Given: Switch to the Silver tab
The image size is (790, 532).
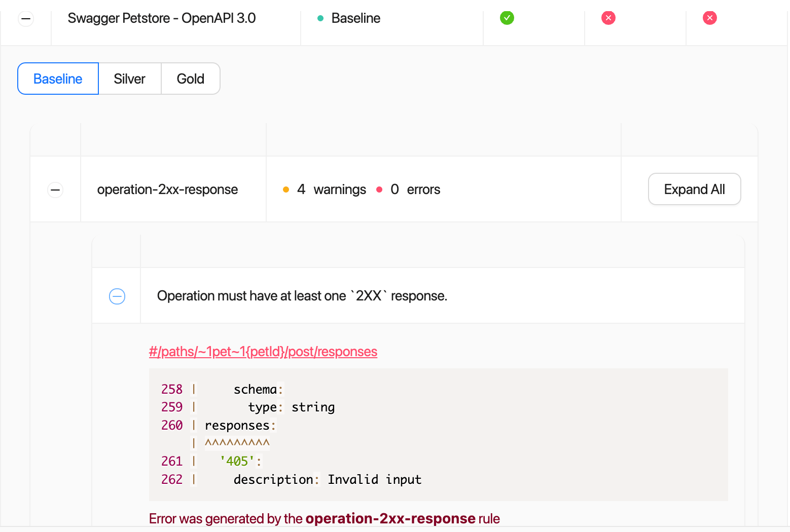Looking at the screenshot, I should pos(130,79).
